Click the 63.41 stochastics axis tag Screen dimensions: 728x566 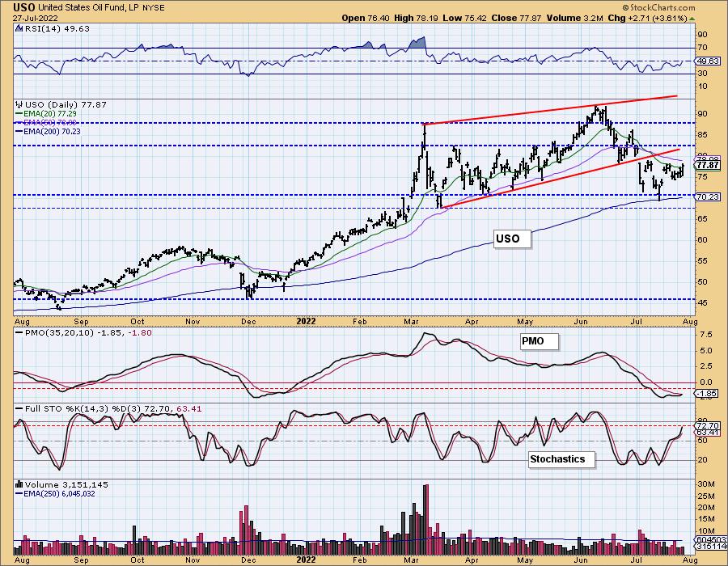(708, 432)
